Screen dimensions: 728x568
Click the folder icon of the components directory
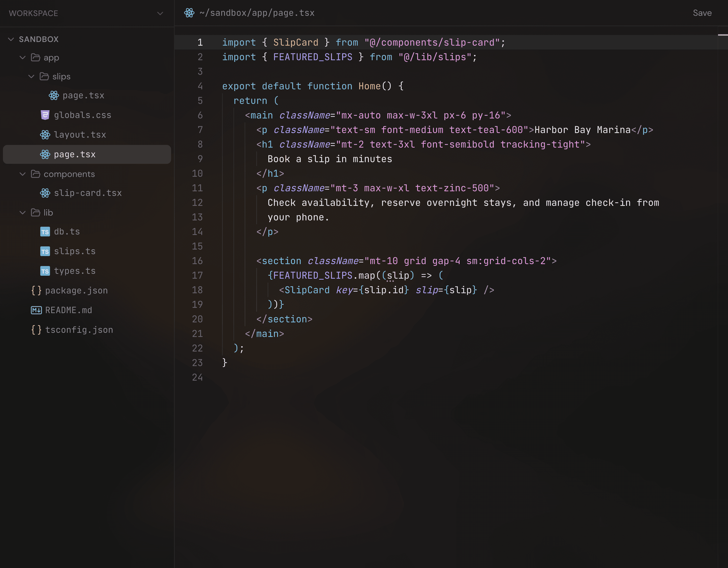pos(35,174)
